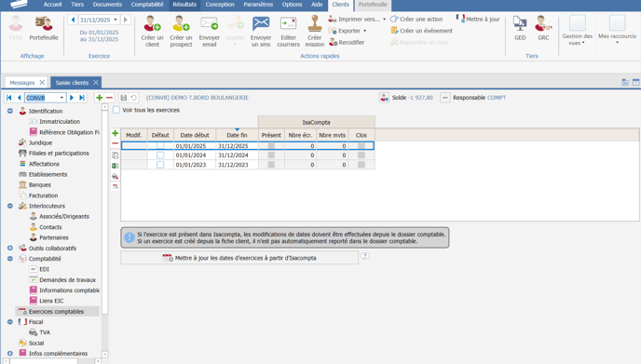Click the Créer mission stamp icon
The image size is (641, 364).
[x=314, y=23]
